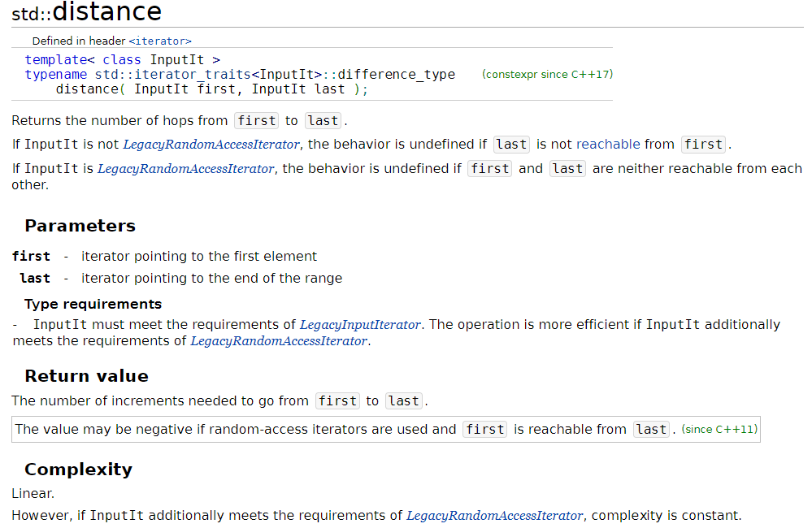This screenshot has width=812, height=528.
Task: Click 'last' code box in 'Returns the number of hops'
Action: click(323, 120)
